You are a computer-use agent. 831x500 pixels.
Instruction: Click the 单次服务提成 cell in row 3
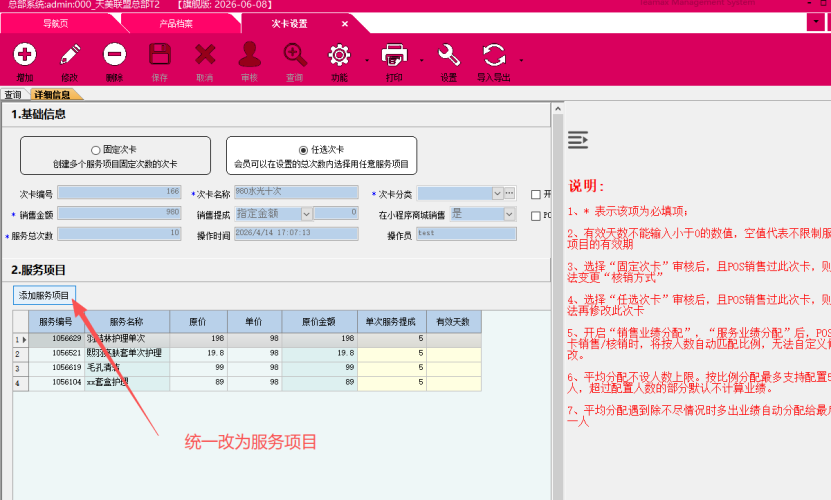pos(392,369)
